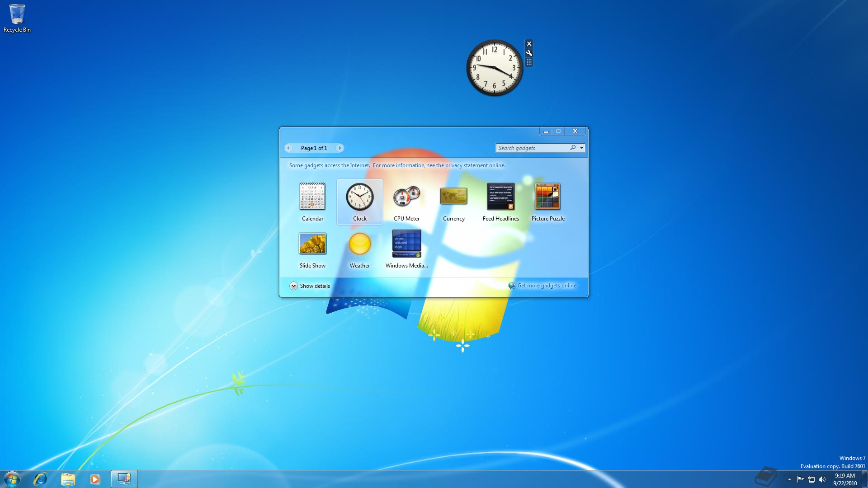
Task: Open Action Center flag icon
Action: coord(800,479)
